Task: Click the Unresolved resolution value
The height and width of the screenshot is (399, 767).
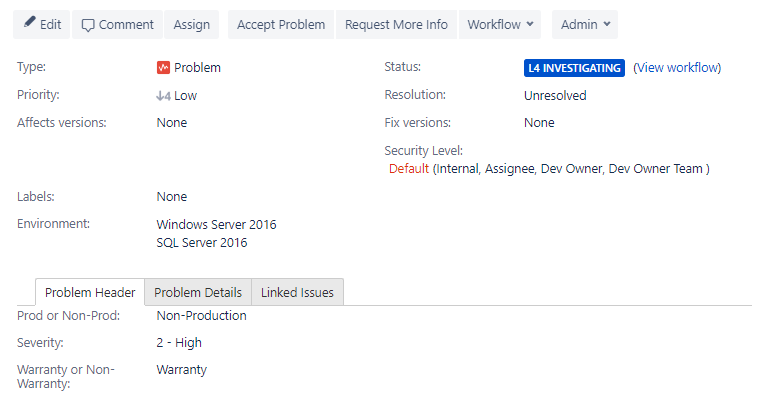Action: pyautogui.click(x=555, y=95)
